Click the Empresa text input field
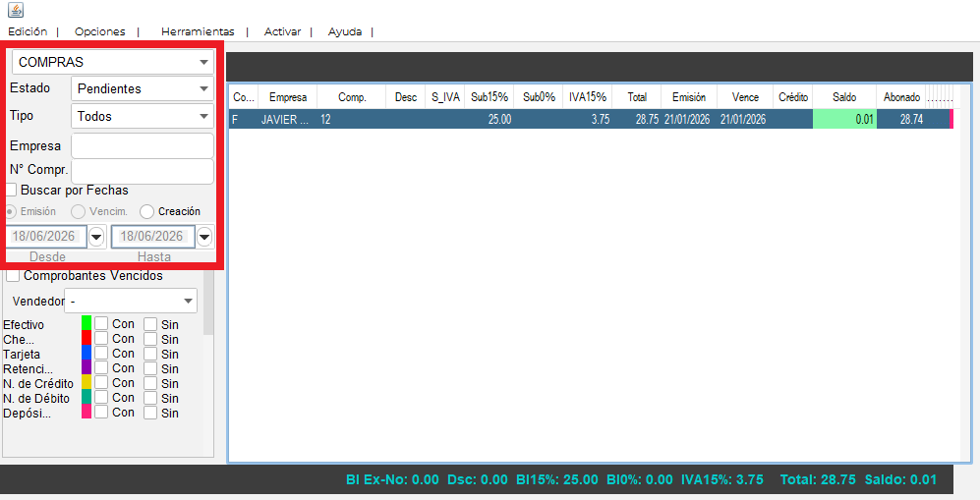Image resolution: width=980 pixels, height=500 pixels. pos(143,145)
